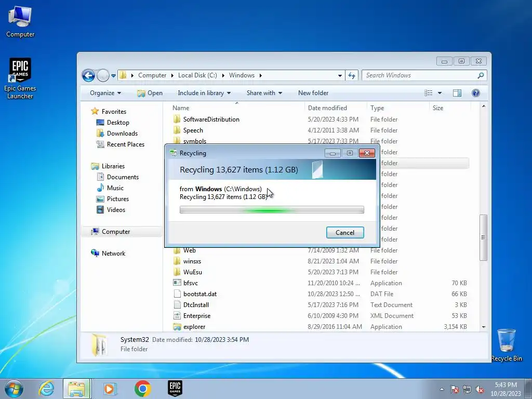Open the Recycle Bin on the desktop
This screenshot has width=532, height=399.
507,345
